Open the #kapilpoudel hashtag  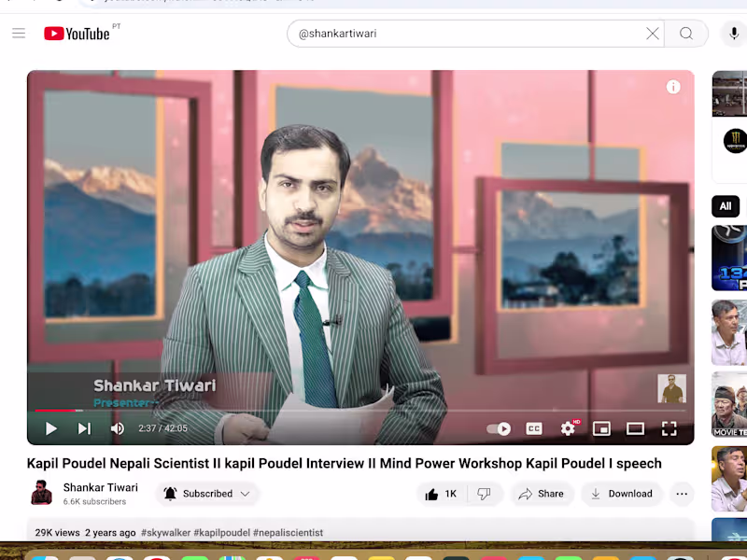click(221, 532)
